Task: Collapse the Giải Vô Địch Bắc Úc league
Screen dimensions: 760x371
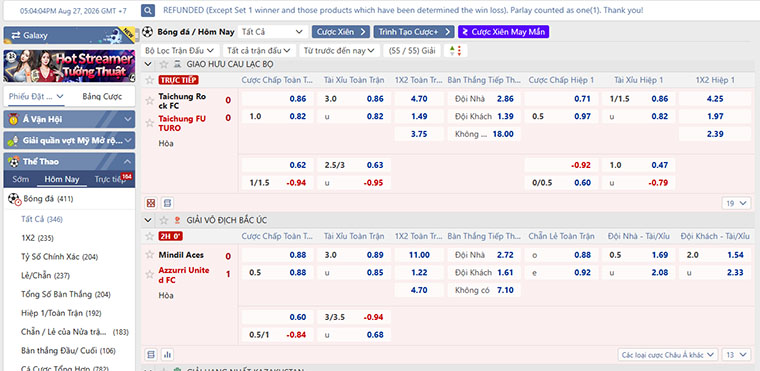Action: click(x=148, y=220)
